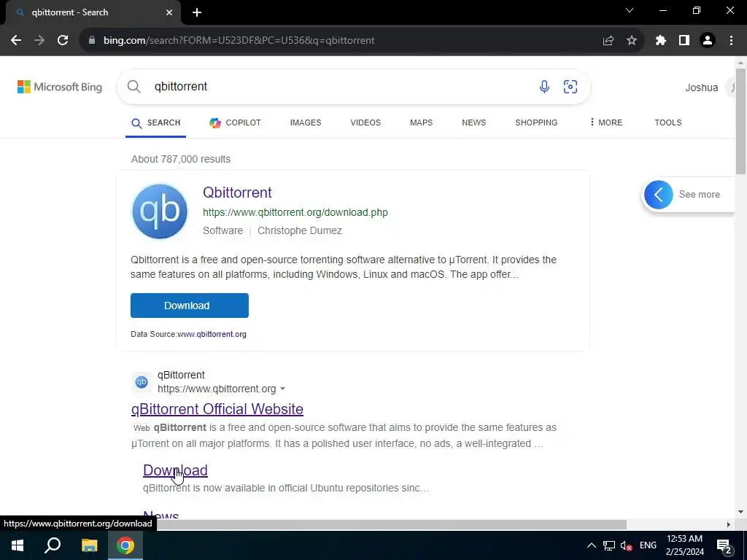Image resolution: width=747 pixels, height=560 pixels.
Task: Switch to the MAPS tab
Action: (x=421, y=122)
